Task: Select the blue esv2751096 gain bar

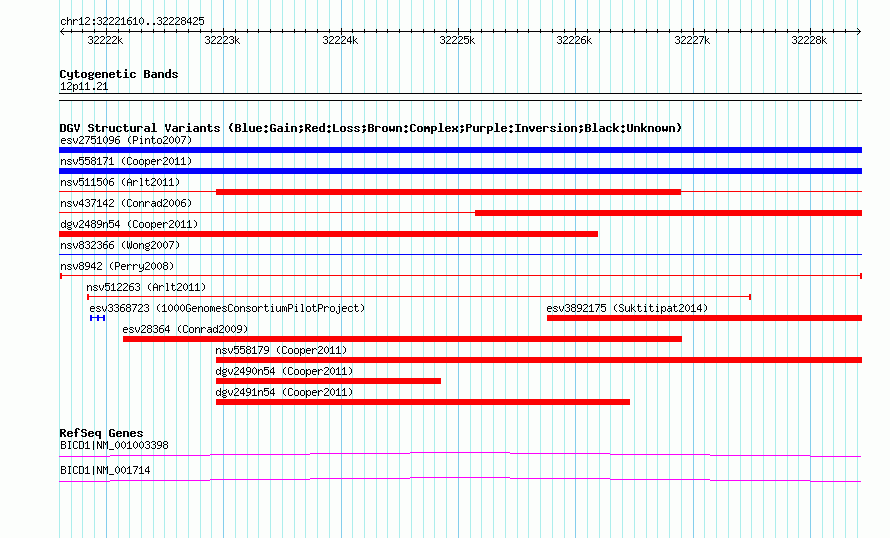Action: coord(460,150)
